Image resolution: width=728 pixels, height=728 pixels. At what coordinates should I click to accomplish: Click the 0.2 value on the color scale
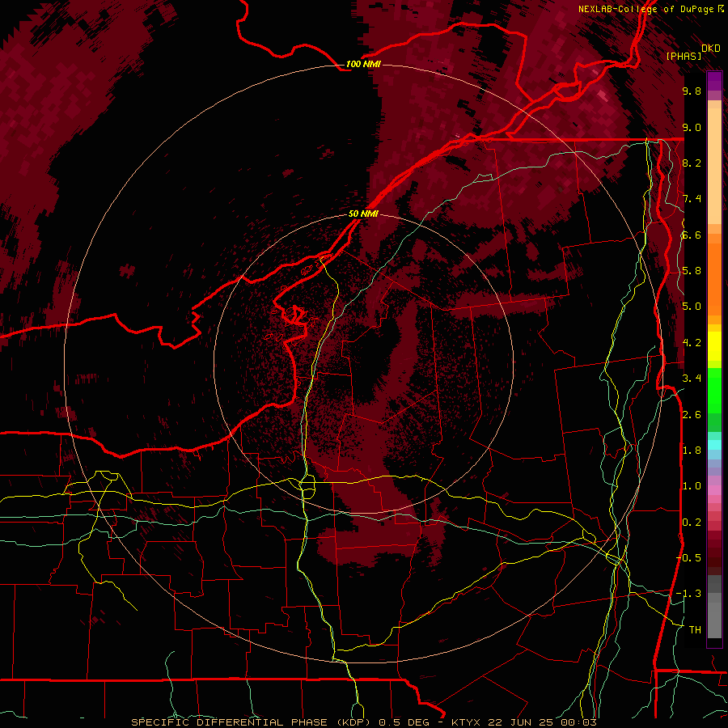(692, 523)
